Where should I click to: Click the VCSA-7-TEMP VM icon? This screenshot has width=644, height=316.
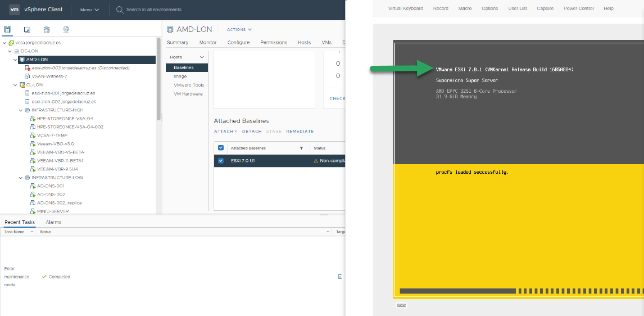tap(33, 135)
